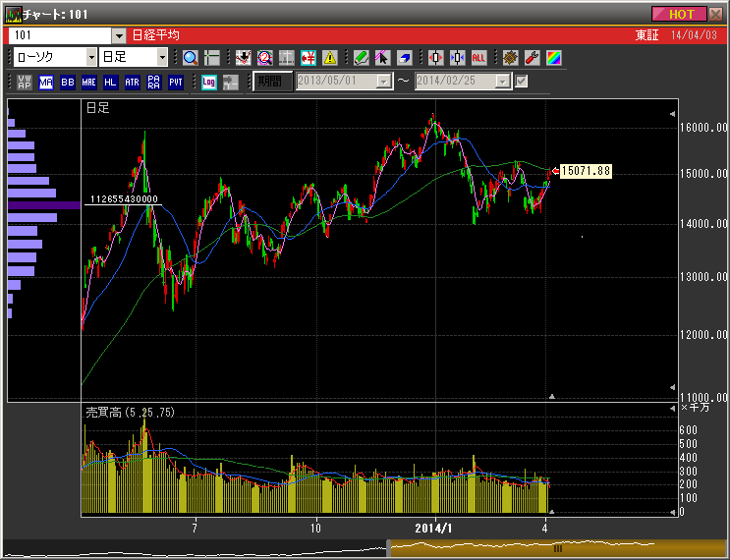Screen dimensions: 730x560
Task: Expand the stock code 101 dropdown
Action: pyautogui.click(x=119, y=35)
